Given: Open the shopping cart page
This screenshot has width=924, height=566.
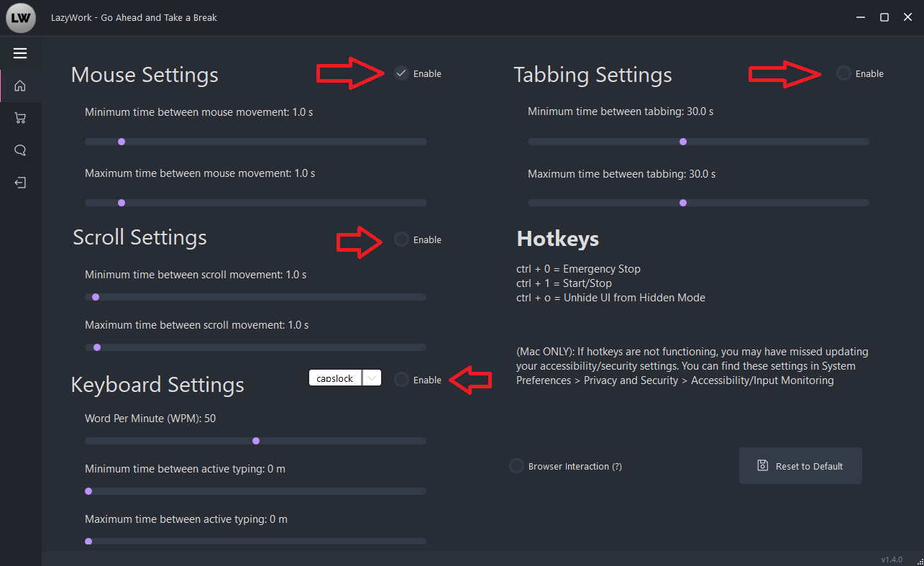Looking at the screenshot, I should [x=20, y=118].
